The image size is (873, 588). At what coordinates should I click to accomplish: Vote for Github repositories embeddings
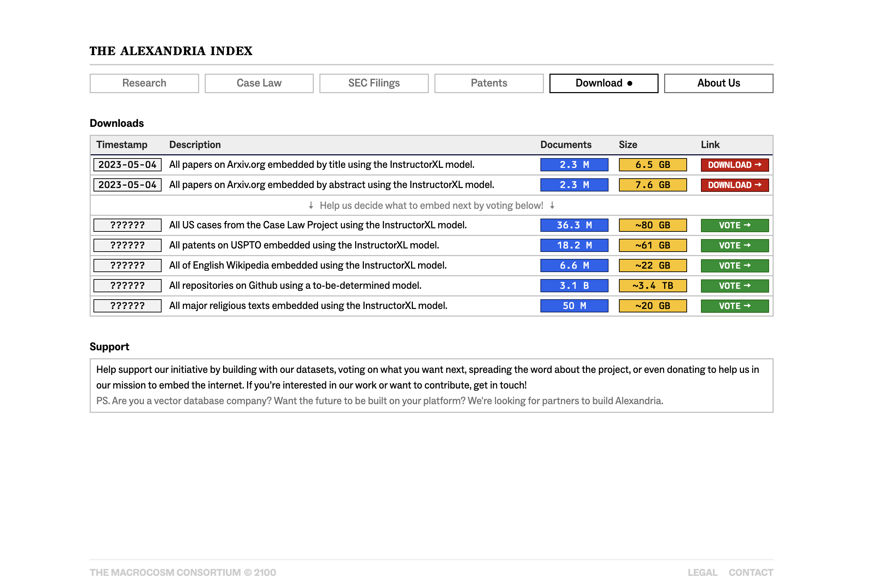click(x=734, y=286)
